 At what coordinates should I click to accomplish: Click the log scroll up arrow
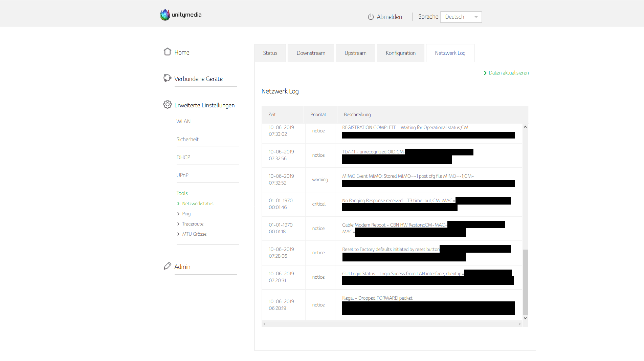(x=525, y=127)
